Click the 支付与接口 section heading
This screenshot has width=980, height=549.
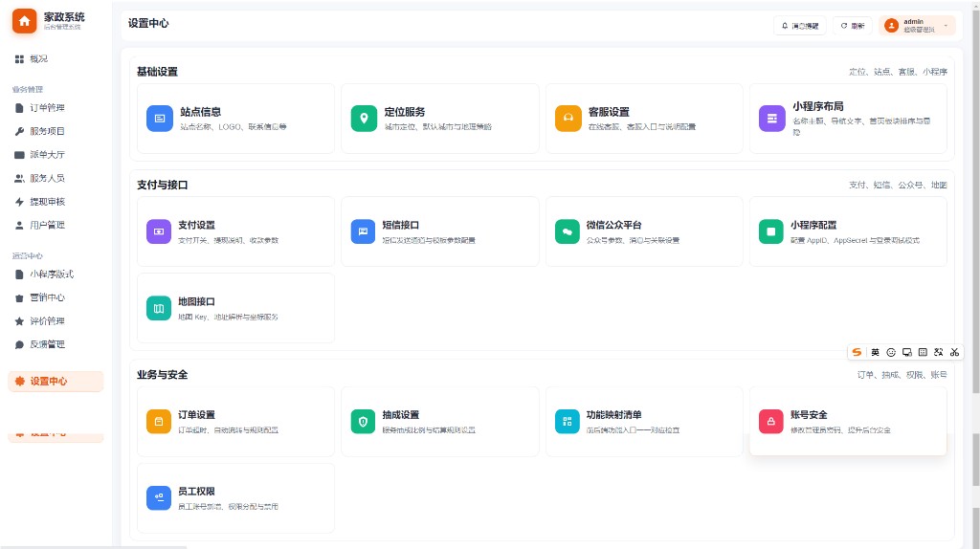point(163,185)
